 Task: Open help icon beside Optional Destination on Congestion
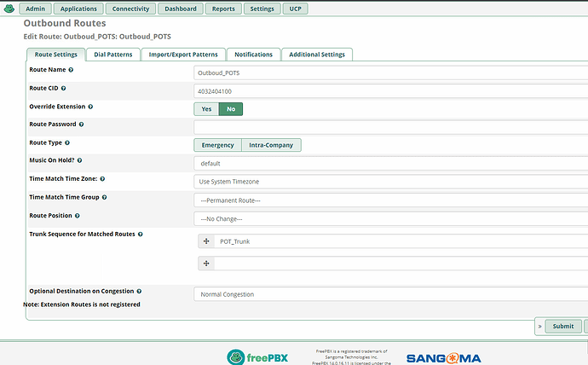[139, 291]
